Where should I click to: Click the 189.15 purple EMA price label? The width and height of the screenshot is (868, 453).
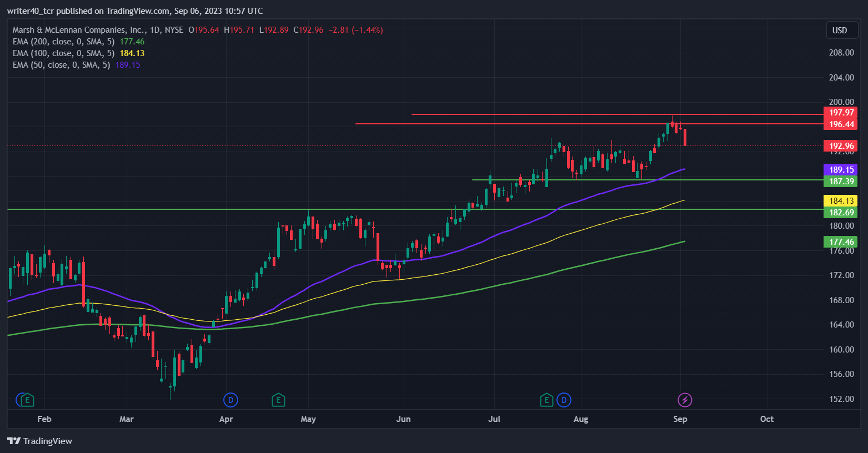(841, 170)
